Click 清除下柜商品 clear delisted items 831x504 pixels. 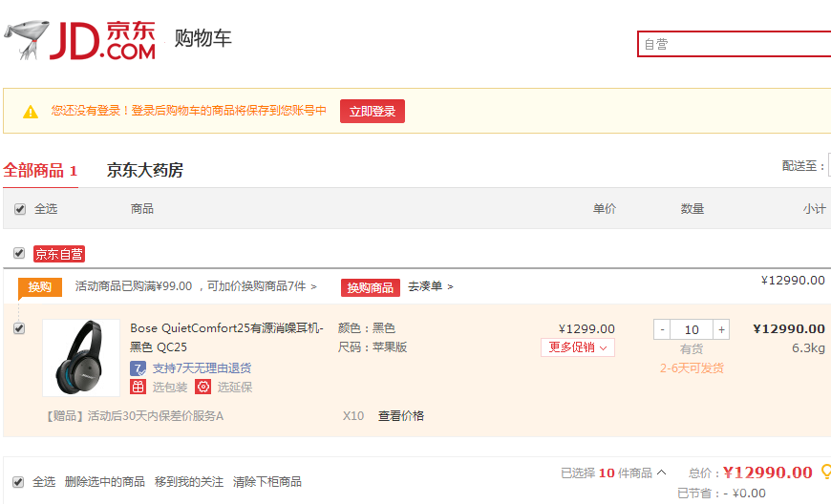coord(267,482)
